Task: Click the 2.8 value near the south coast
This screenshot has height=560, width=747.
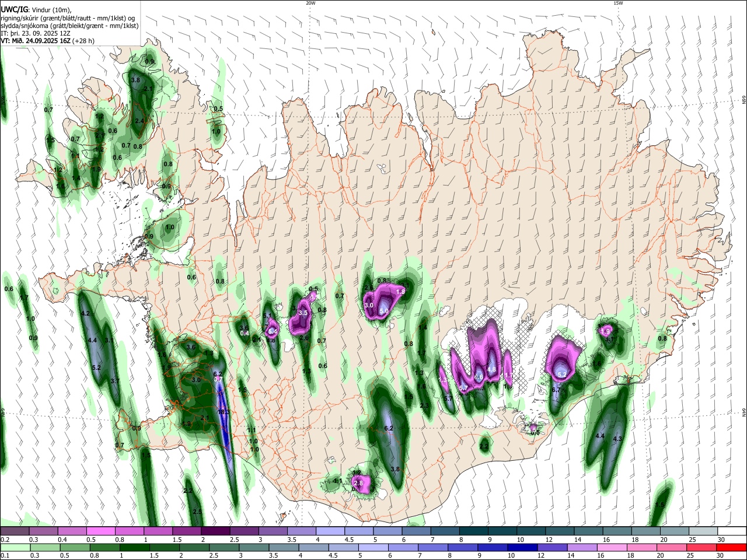Action: tap(359, 483)
